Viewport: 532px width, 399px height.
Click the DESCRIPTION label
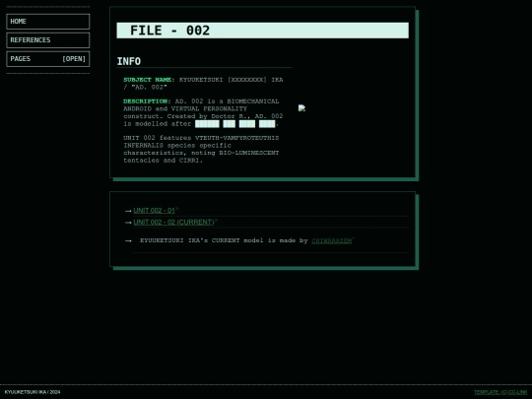coord(145,101)
